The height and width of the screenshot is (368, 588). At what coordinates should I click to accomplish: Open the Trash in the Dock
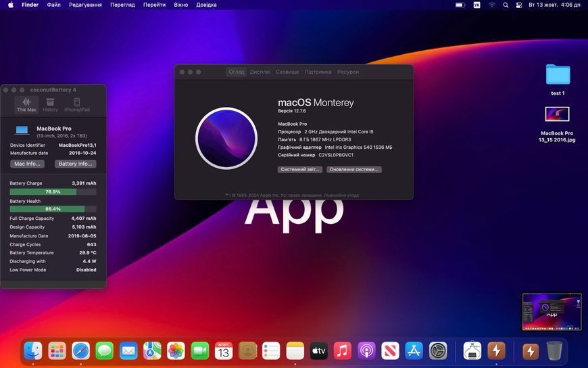[554, 351]
